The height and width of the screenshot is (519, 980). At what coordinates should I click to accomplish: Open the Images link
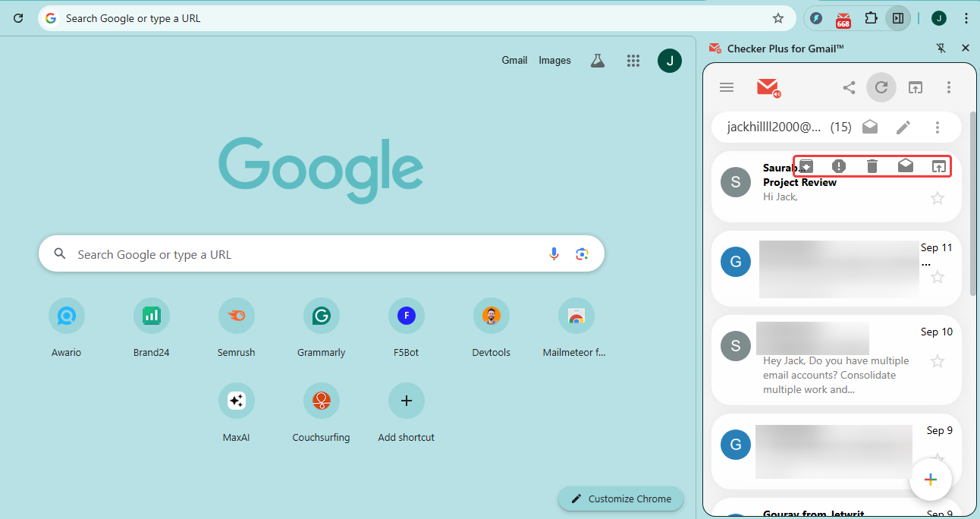tap(554, 61)
